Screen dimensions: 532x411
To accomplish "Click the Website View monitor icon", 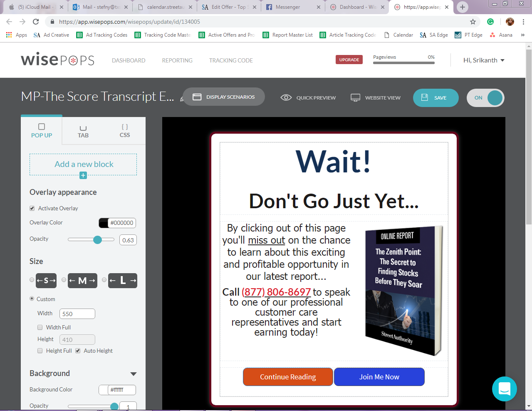I will pos(355,97).
